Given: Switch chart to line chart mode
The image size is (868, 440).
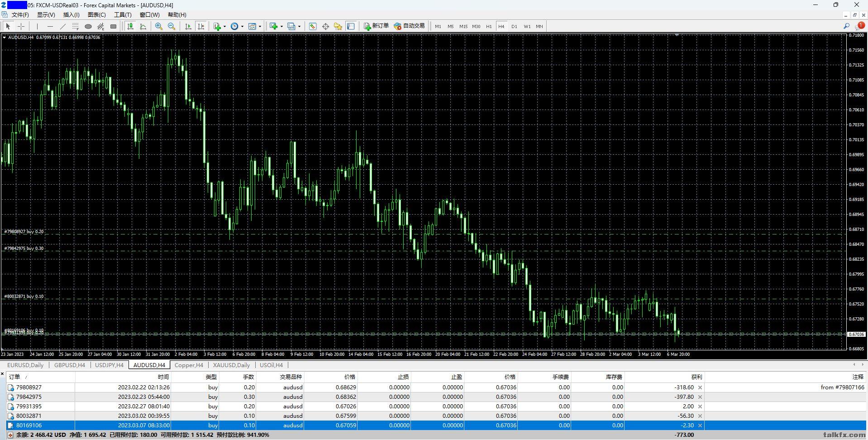Looking at the screenshot, I should (143, 26).
